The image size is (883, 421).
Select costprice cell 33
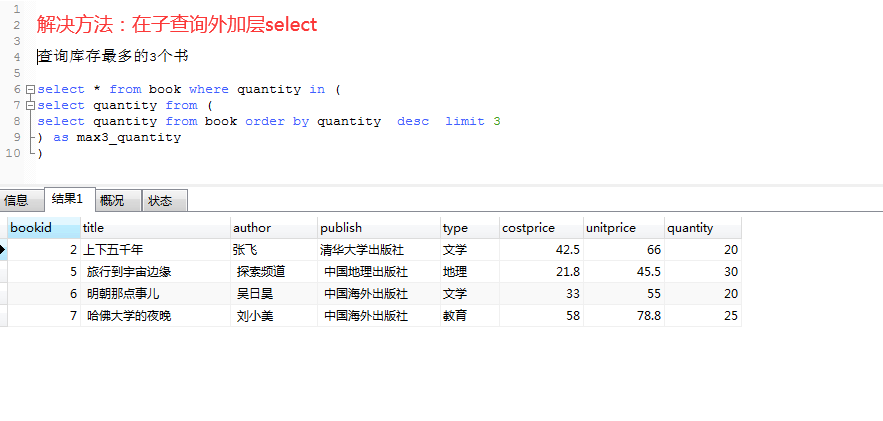point(541,294)
